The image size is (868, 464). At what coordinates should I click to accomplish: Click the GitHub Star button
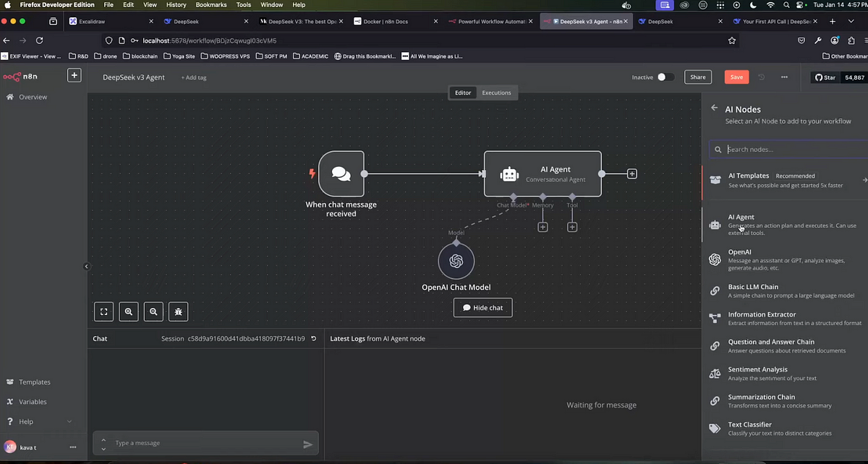click(825, 77)
